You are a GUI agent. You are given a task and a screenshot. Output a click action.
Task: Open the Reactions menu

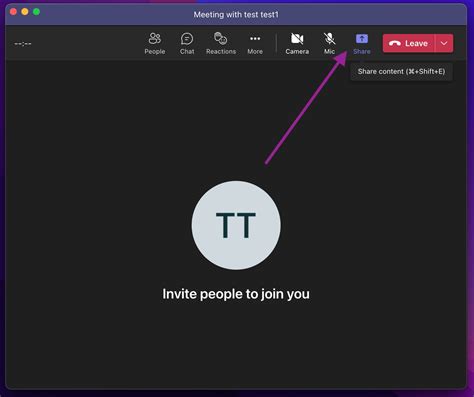pyautogui.click(x=221, y=44)
